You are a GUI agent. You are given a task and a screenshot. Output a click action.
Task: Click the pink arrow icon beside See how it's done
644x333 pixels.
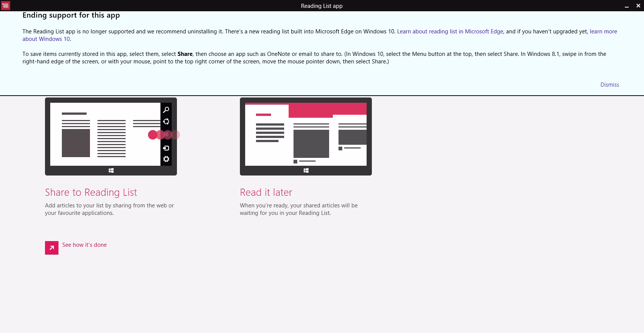[x=52, y=248]
